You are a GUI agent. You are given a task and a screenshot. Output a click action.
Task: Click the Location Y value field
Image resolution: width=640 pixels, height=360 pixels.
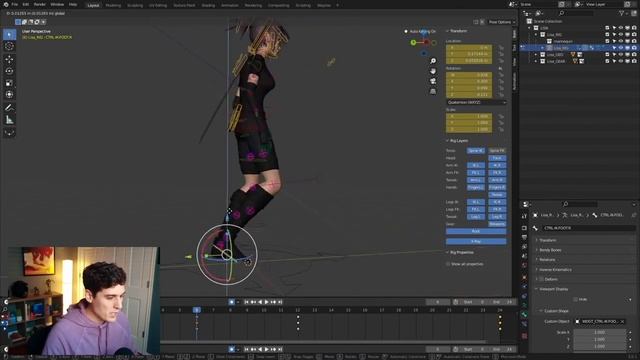point(469,54)
